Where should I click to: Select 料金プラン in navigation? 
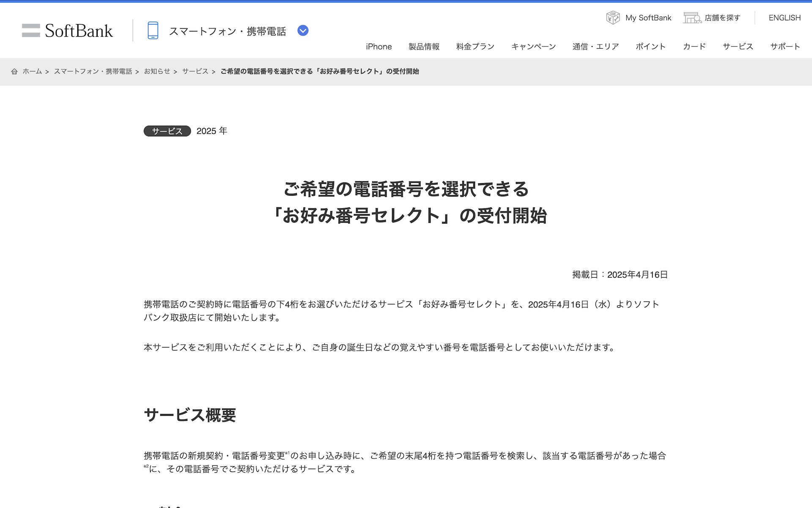click(475, 47)
